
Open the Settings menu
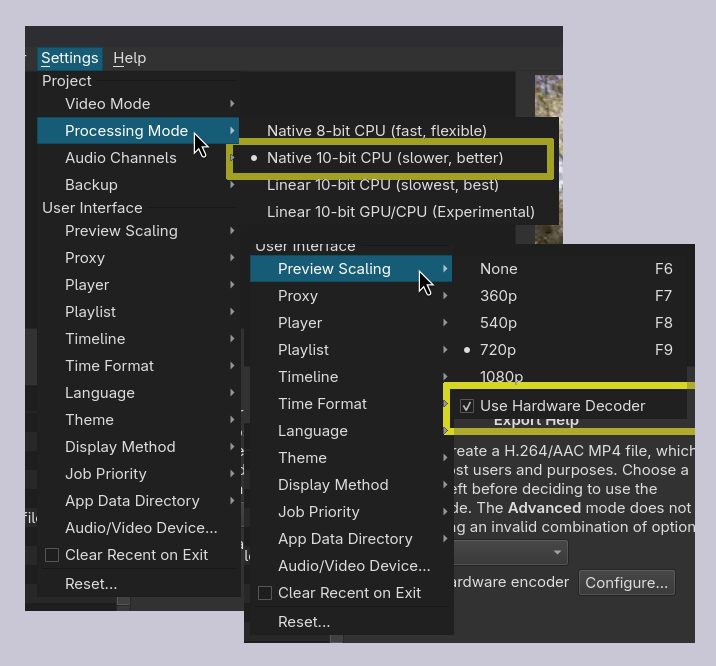(x=70, y=58)
